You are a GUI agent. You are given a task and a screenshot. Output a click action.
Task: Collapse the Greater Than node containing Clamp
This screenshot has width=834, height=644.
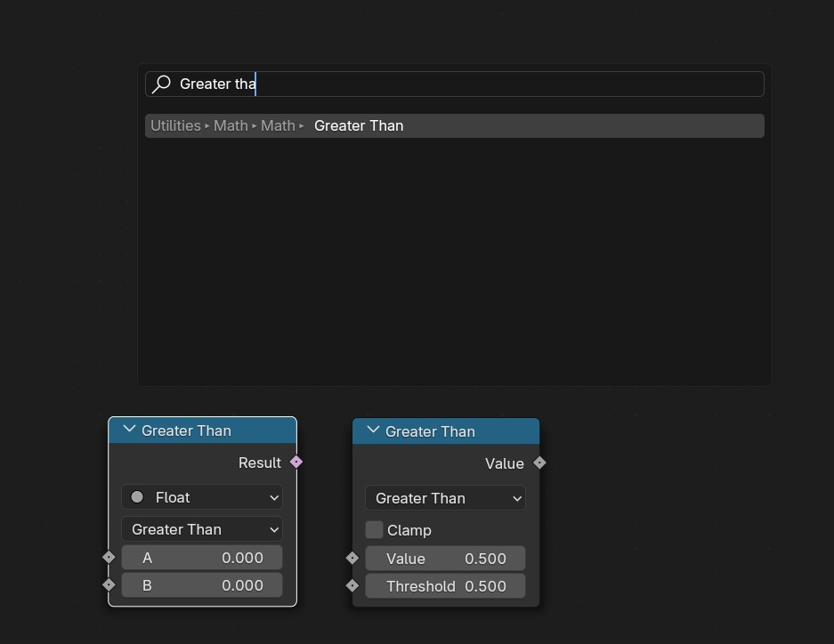373,431
